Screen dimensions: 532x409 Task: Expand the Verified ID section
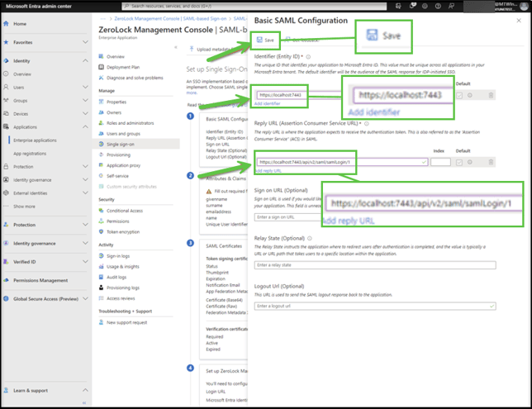tap(85, 262)
